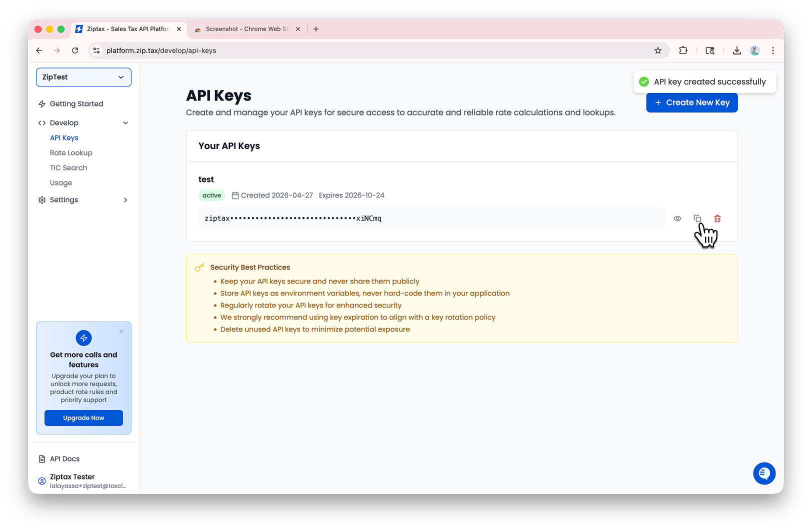This screenshot has height=531, width=812.
Task: Open Getting Started via the lightning icon
Action: click(x=42, y=103)
